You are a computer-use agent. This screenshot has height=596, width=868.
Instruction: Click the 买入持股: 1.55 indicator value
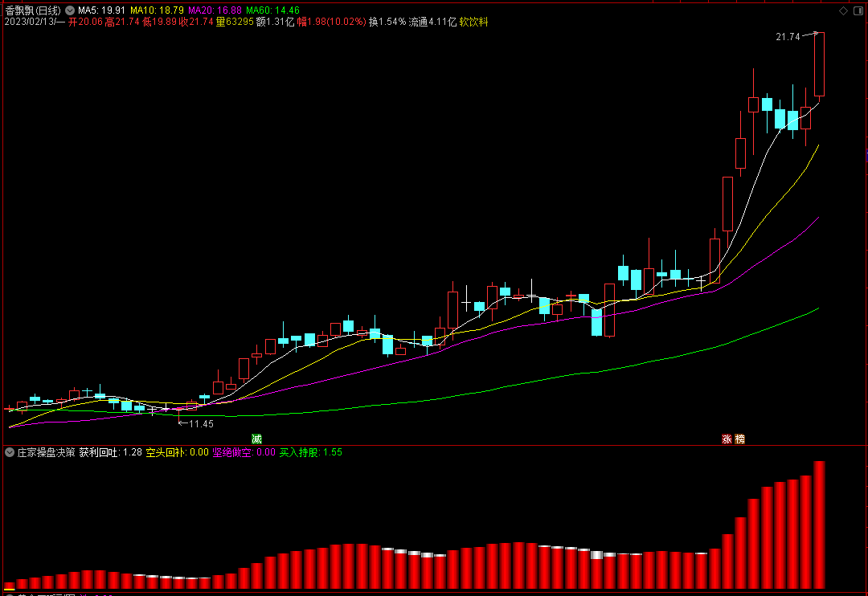pos(310,453)
